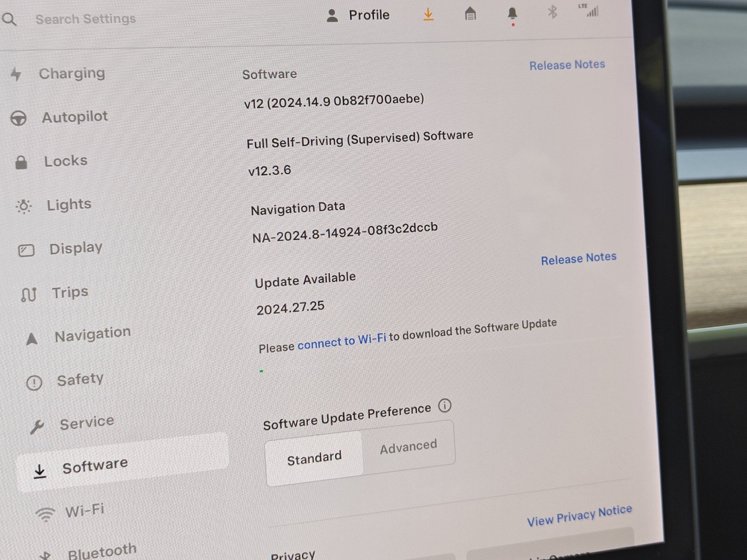Tap the Software Update Preference label

pyautogui.click(x=347, y=417)
